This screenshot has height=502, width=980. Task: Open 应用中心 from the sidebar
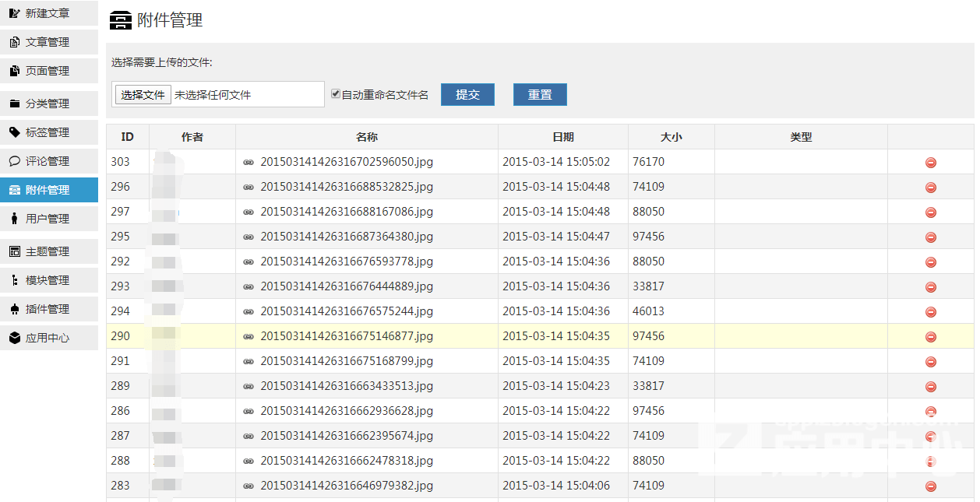[48, 338]
